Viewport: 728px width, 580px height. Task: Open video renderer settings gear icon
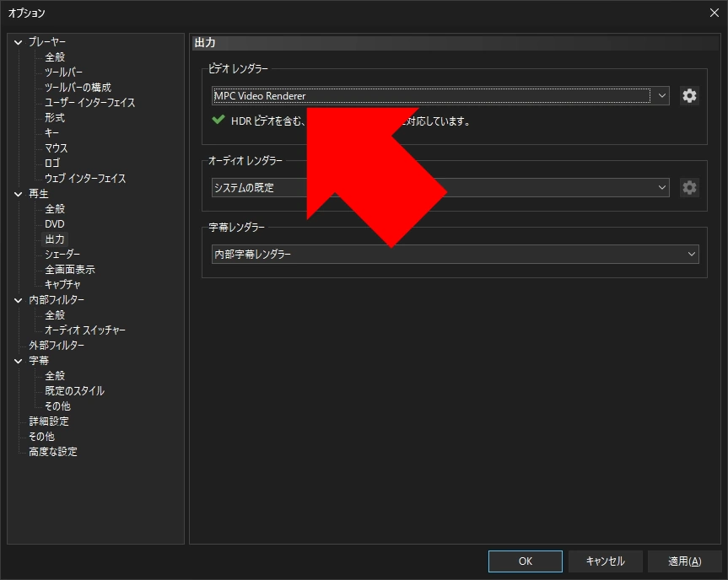[x=689, y=95]
